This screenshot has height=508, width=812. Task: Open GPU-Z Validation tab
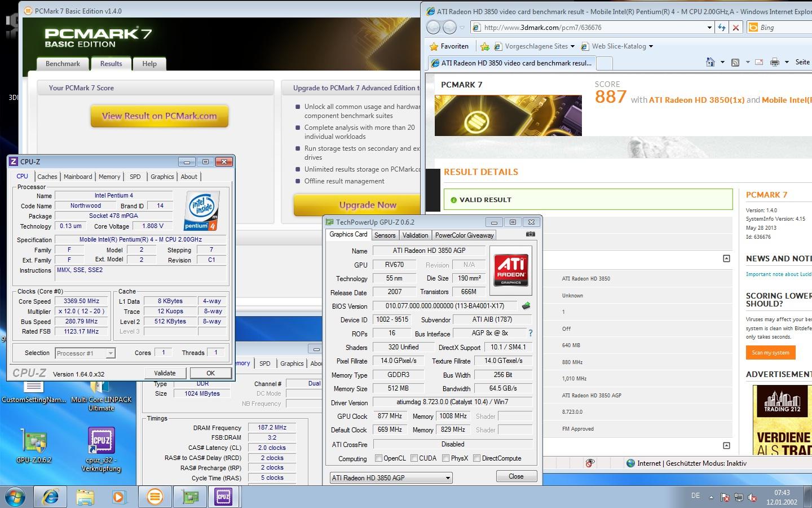click(x=415, y=235)
